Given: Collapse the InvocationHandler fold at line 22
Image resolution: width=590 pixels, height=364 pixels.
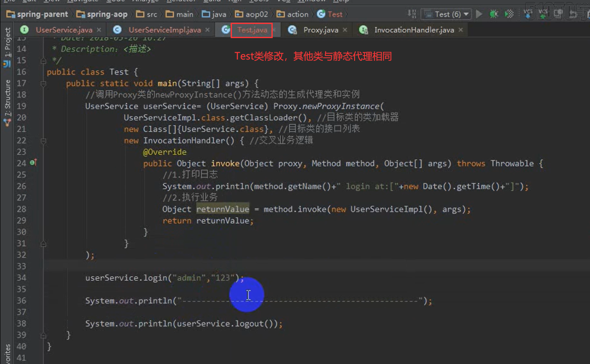Looking at the screenshot, I should click(x=43, y=140).
